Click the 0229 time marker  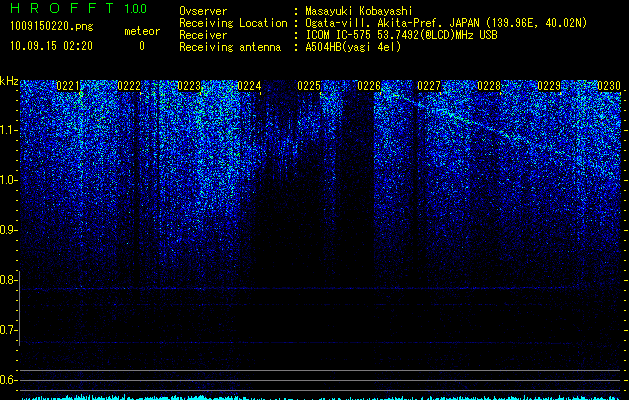[549, 86]
